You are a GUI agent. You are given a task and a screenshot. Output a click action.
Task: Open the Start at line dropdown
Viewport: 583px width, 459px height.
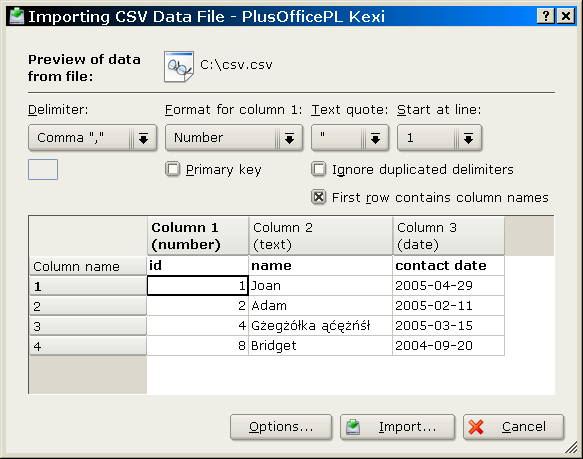point(439,138)
